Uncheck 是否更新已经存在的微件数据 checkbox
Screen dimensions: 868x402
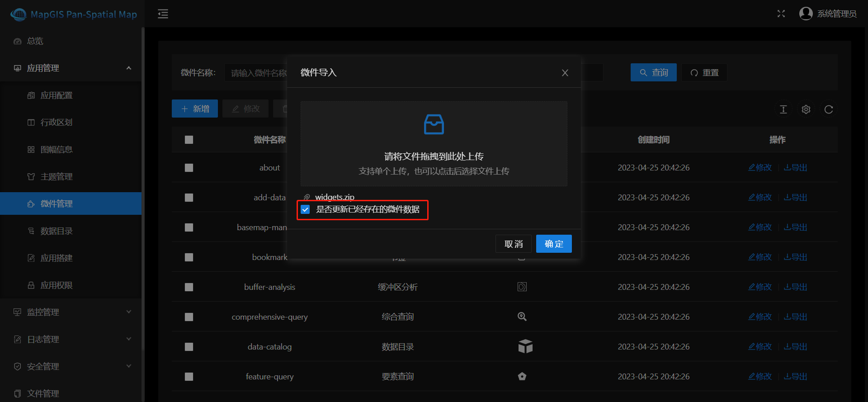pos(306,209)
